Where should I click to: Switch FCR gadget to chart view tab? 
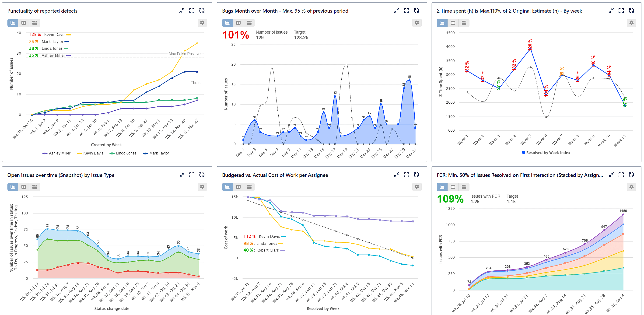[x=442, y=187]
